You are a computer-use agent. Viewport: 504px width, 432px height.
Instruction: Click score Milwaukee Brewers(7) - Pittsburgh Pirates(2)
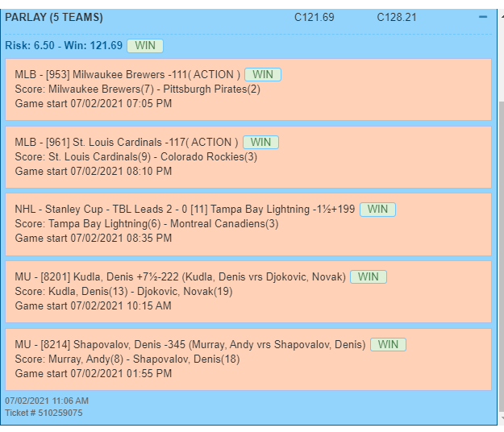pos(138,89)
